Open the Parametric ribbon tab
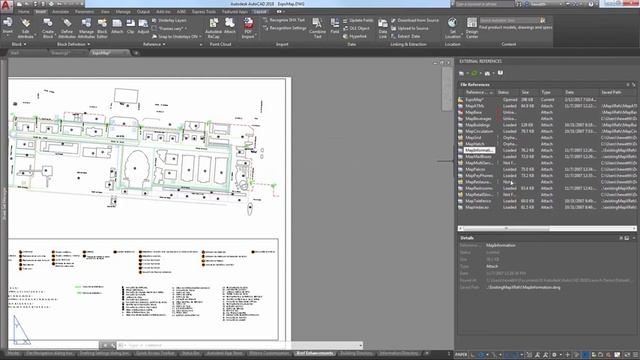This screenshot has width=640, height=360. coord(84,12)
